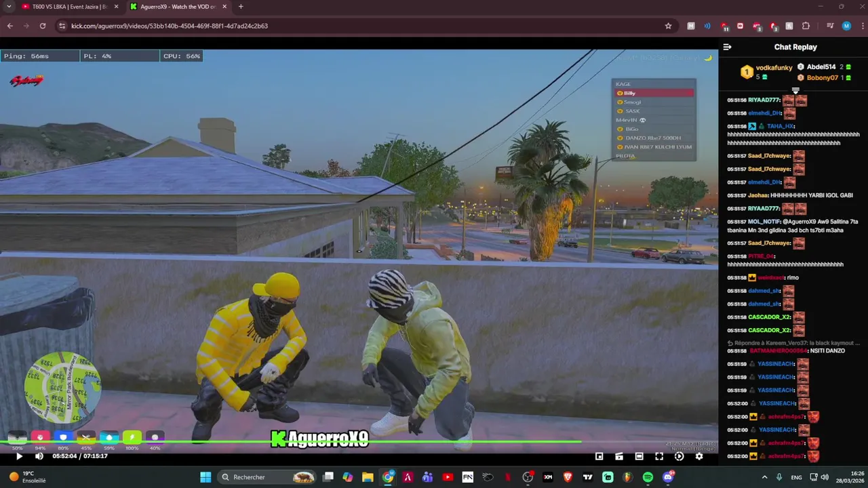The width and height of the screenshot is (868, 488).
Task: Open the browser extensions puzzle menu
Action: point(806,26)
